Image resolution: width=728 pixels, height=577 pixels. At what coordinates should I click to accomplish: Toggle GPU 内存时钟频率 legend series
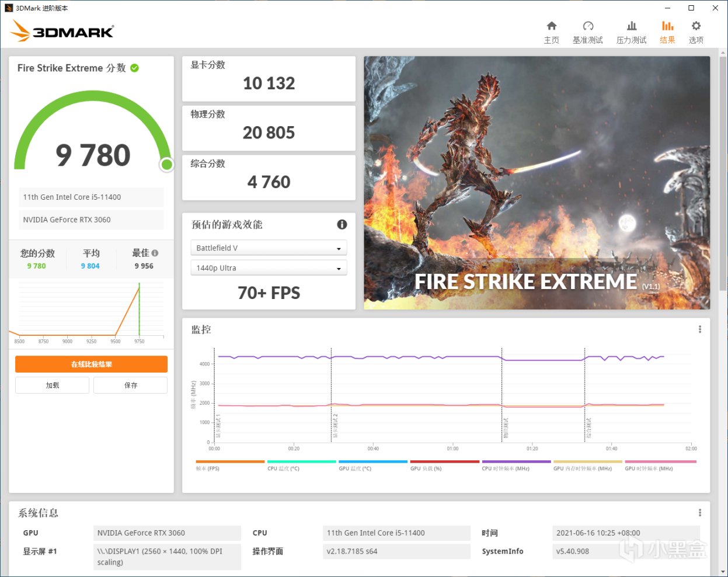[587, 465]
